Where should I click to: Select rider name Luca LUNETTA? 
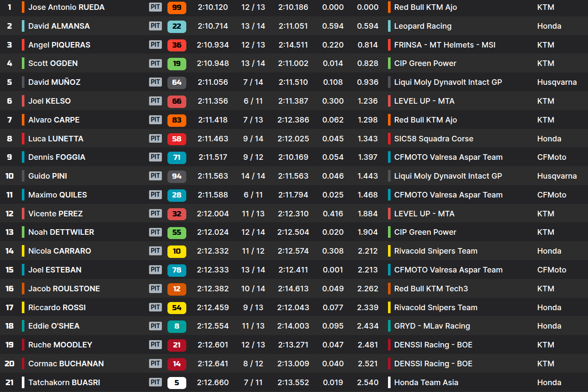[x=56, y=139]
